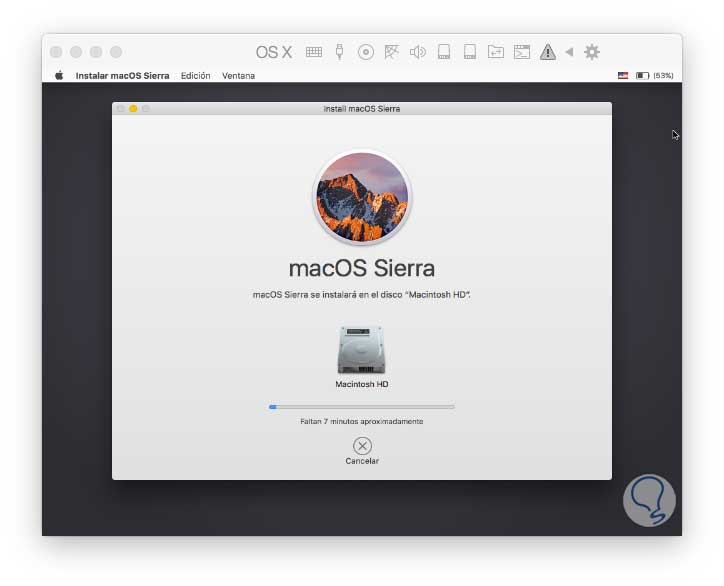The height and width of the screenshot is (586, 724).
Task: Click the US flag input source icon
Action: coord(623,75)
